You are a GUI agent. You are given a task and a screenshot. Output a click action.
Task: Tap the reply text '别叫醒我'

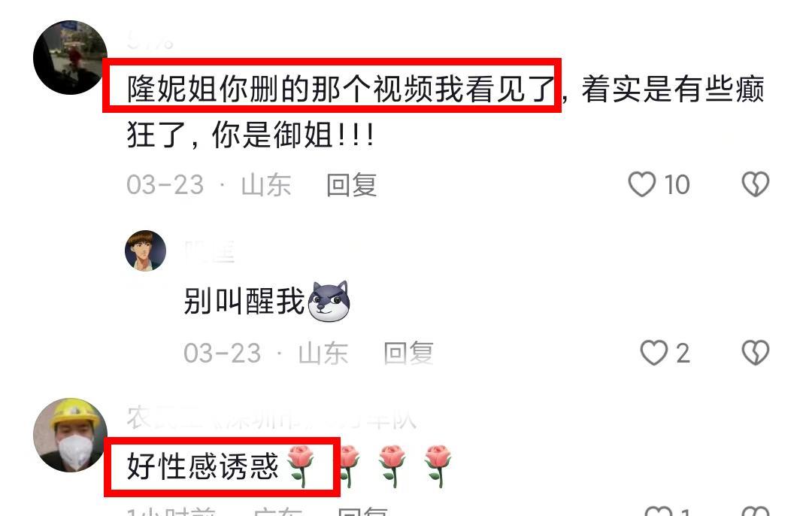244,301
